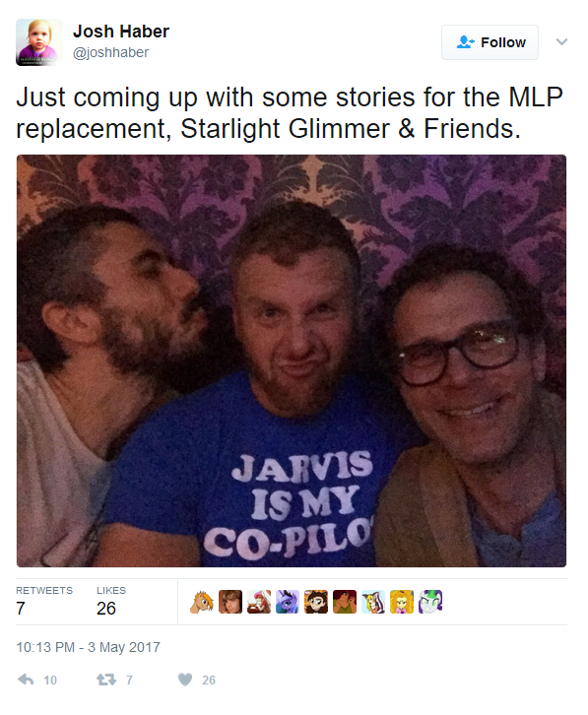Follow Josh Haber
Screen dimensions: 588x715
490,42
